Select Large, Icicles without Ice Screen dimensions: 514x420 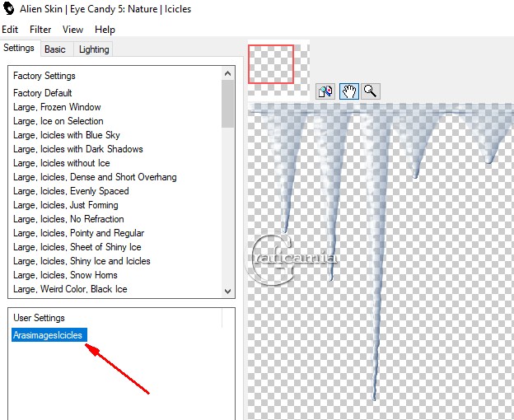62,163
